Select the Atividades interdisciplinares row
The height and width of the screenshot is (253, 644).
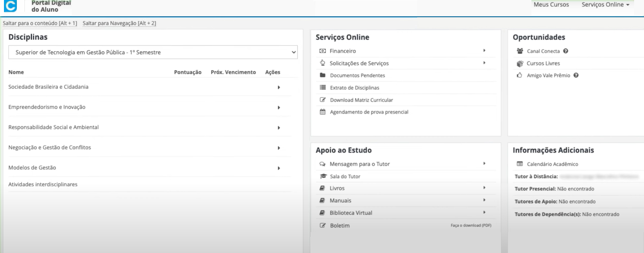coord(43,184)
